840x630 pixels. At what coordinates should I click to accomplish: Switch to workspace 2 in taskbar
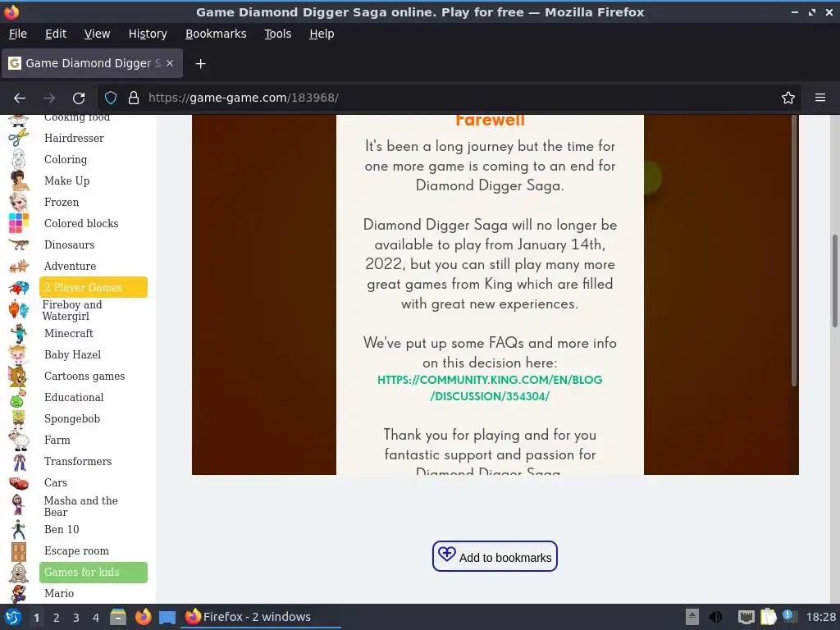[57, 618]
